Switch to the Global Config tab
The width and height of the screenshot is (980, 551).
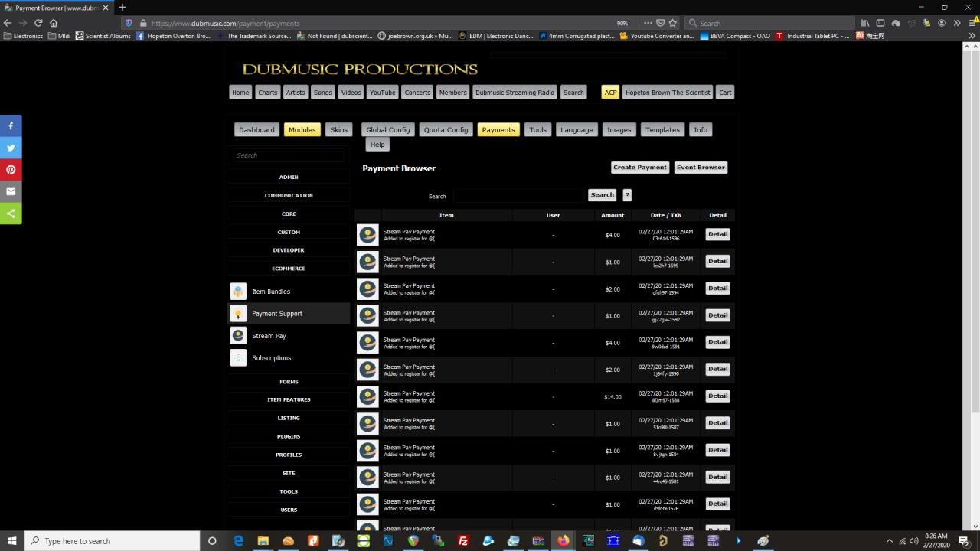click(x=388, y=130)
